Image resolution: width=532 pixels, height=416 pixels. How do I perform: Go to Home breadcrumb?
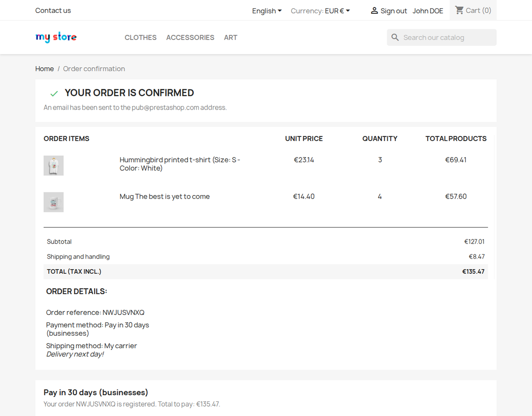point(44,69)
